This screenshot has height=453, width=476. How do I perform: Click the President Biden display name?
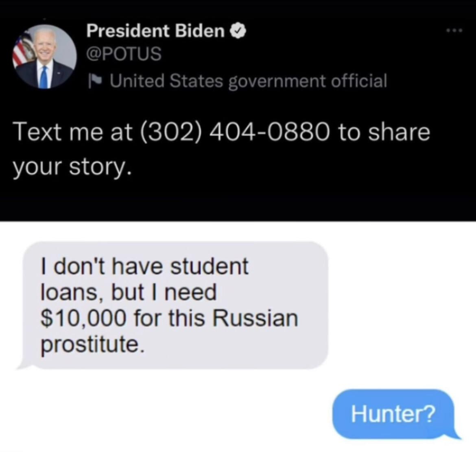(155, 30)
